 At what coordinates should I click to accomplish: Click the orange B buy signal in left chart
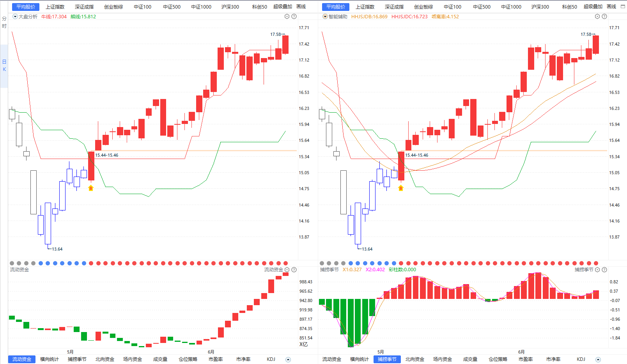pos(91,188)
